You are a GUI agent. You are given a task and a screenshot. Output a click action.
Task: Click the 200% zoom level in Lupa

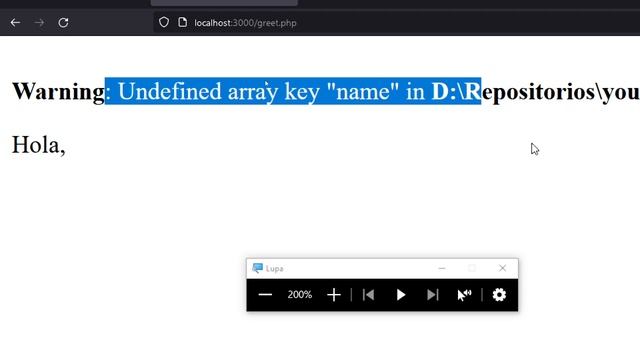point(300,295)
